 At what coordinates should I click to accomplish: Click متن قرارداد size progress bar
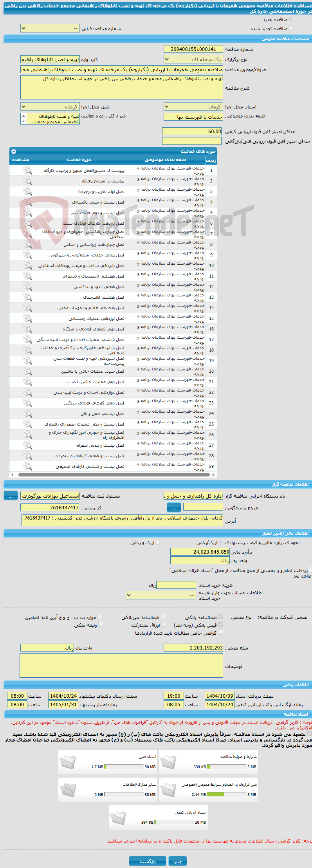pos(226,794)
